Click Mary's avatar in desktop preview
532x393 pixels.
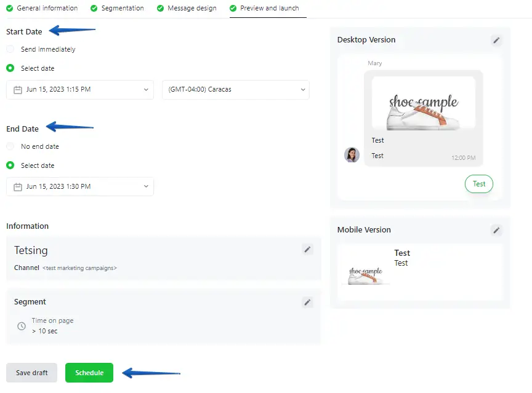point(352,155)
